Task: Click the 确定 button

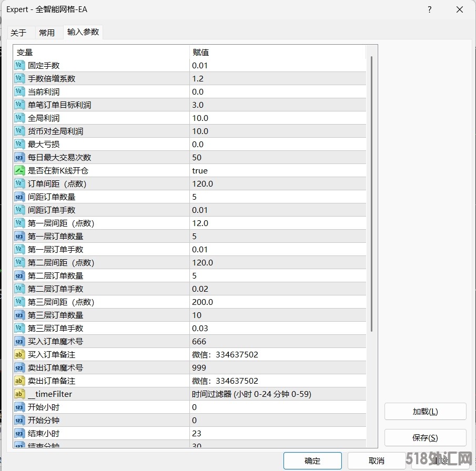Action: (312, 460)
